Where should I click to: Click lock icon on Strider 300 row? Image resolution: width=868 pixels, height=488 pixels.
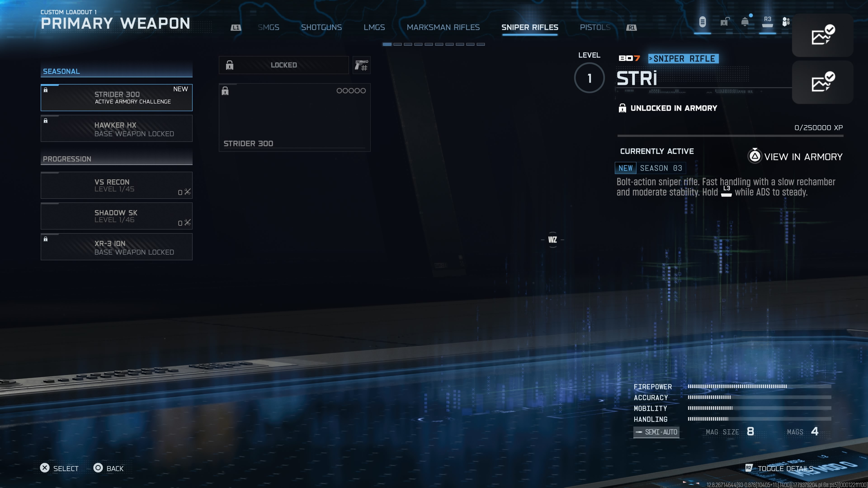point(45,90)
